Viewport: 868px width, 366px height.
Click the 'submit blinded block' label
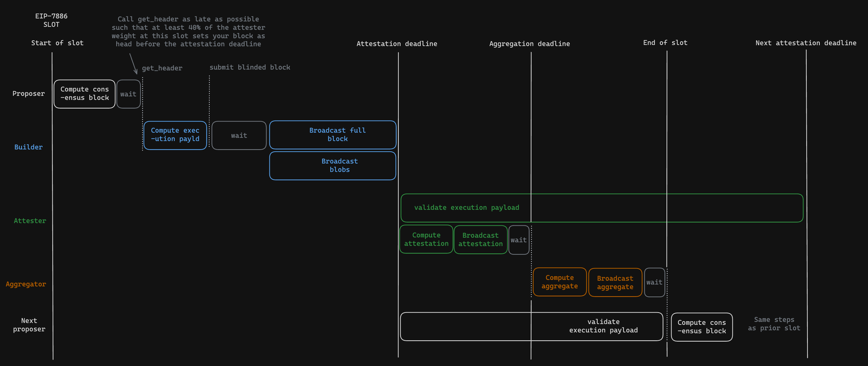tap(250, 67)
